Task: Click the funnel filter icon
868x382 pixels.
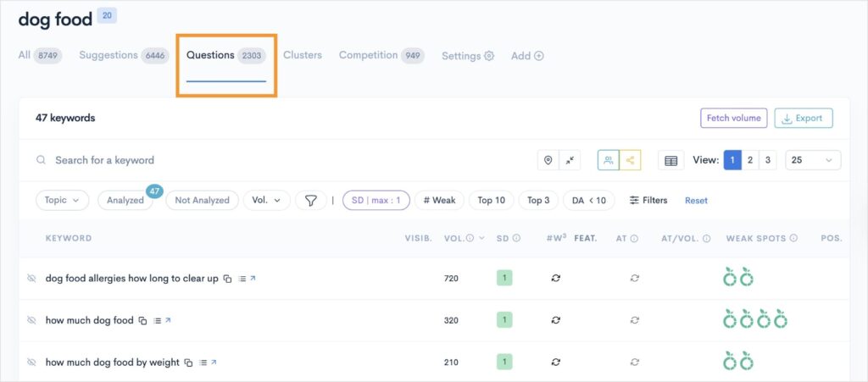Action: pyautogui.click(x=311, y=201)
